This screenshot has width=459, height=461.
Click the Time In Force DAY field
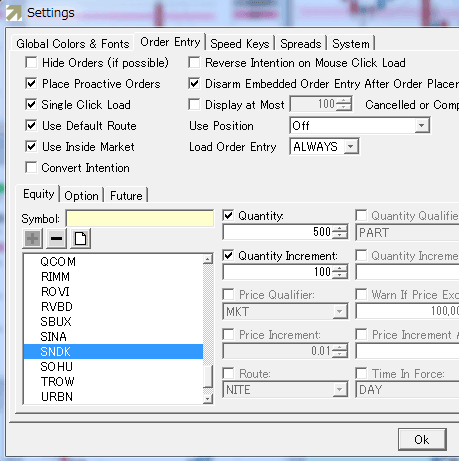click(x=407, y=390)
